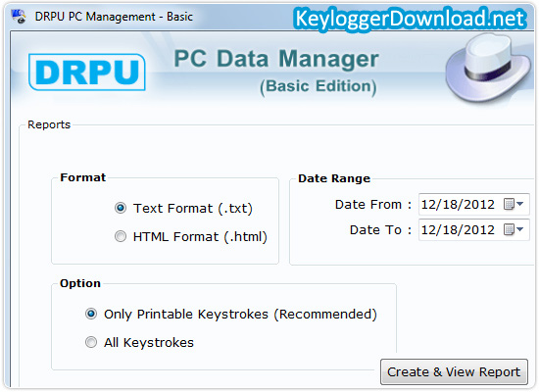Image resolution: width=539 pixels, height=392 pixels.
Task: Choose All Keystrokes radio button
Action: 91,342
